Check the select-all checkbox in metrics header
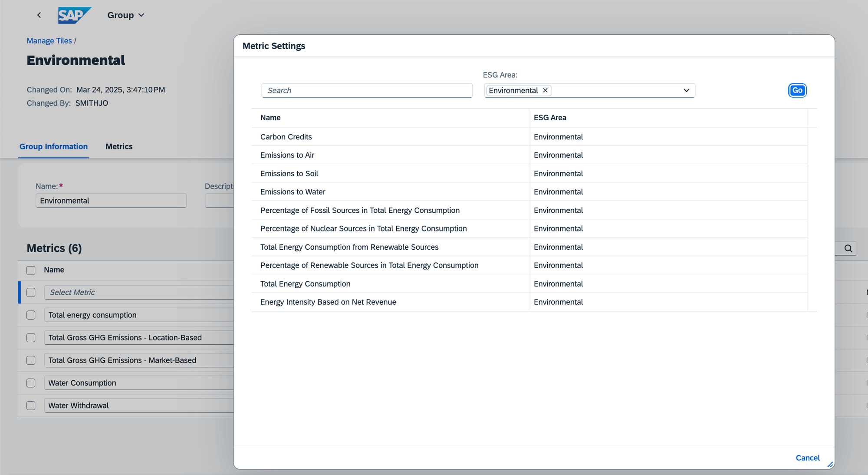This screenshot has height=475, width=868. (31, 270)
